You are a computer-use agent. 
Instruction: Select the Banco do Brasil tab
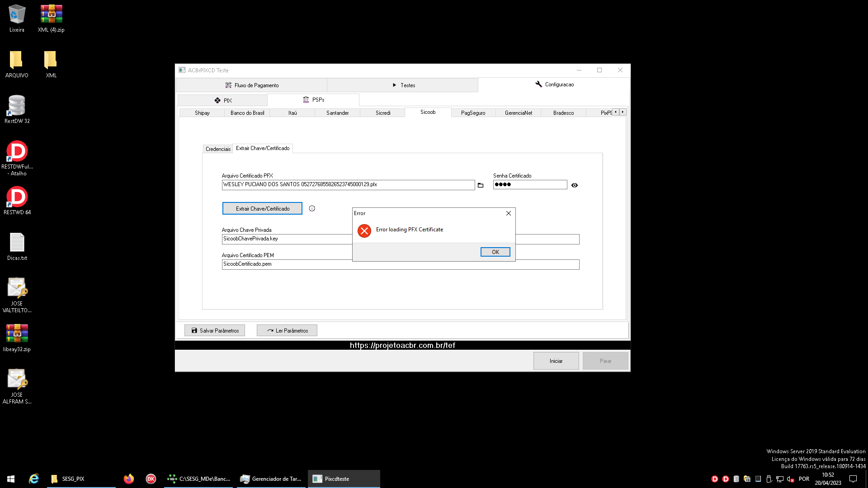click(x=247, y=113)
